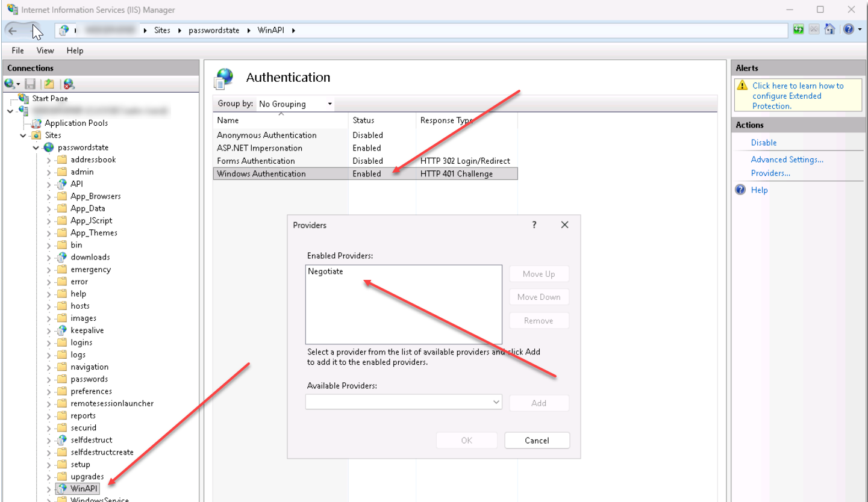Click the up one level folder icon
868x502 pixels.
49,84
